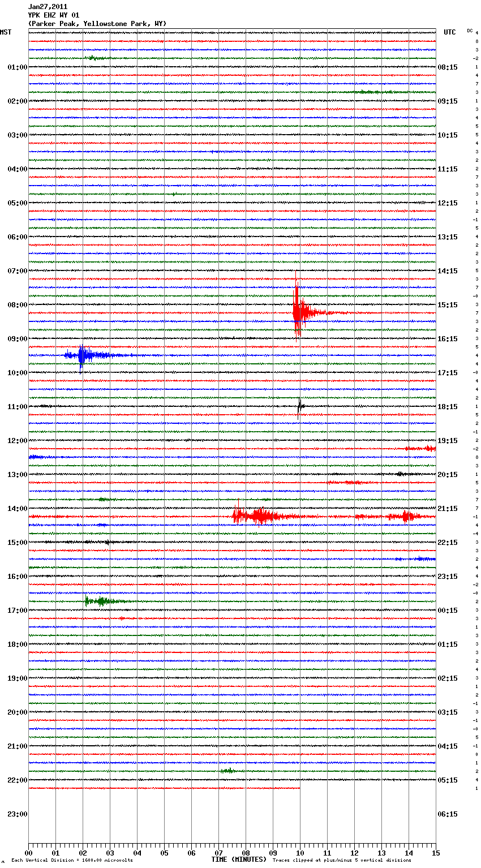The width and height of the screenshot is (481, 868).
Task: Select the 21:00 MST time label
Action: click(x=18, y=746)
